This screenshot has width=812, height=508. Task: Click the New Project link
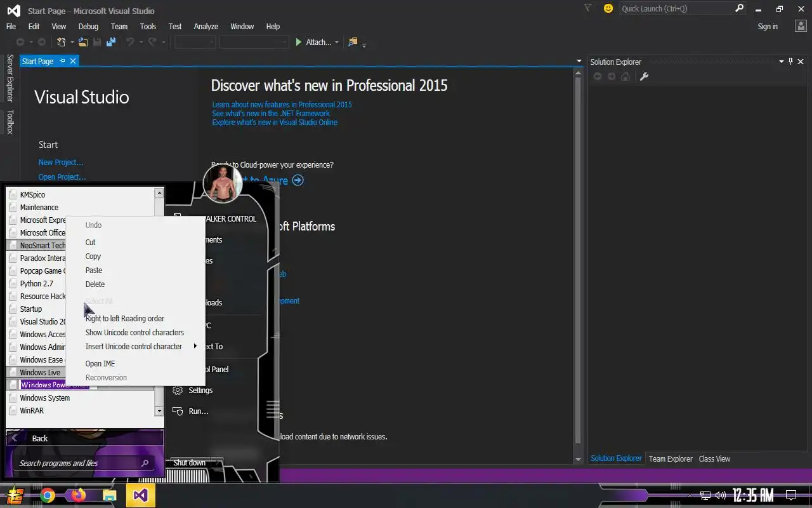(61, 163)
